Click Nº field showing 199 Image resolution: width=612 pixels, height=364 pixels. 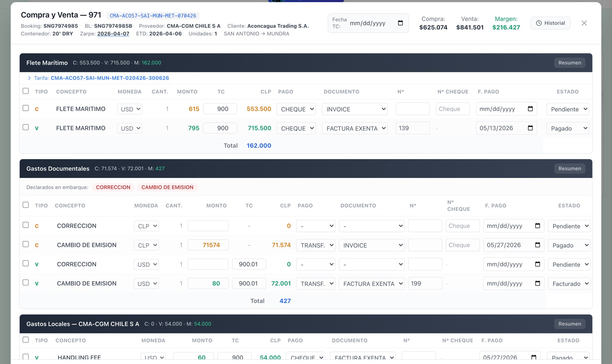(425, 283)
